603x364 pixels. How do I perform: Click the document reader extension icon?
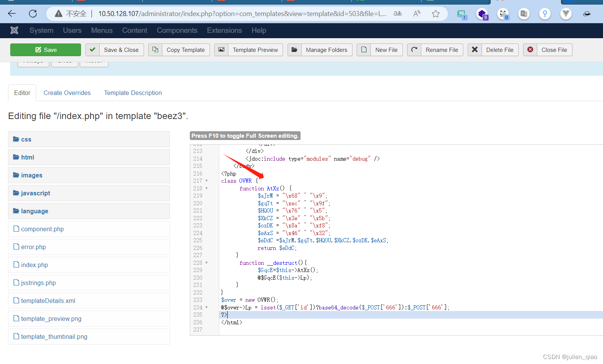coord(524,14)
